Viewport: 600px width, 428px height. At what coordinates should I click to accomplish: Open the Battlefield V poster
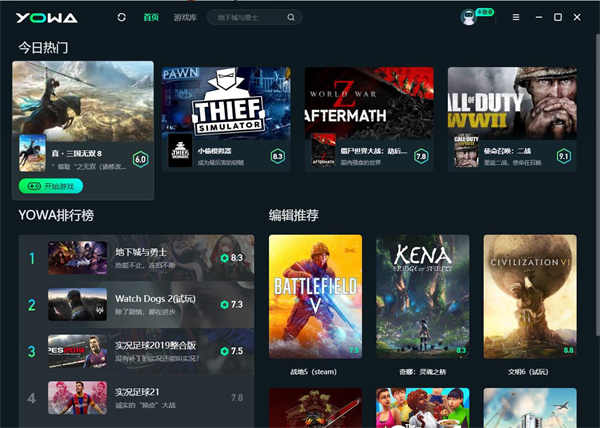[315, 296]
